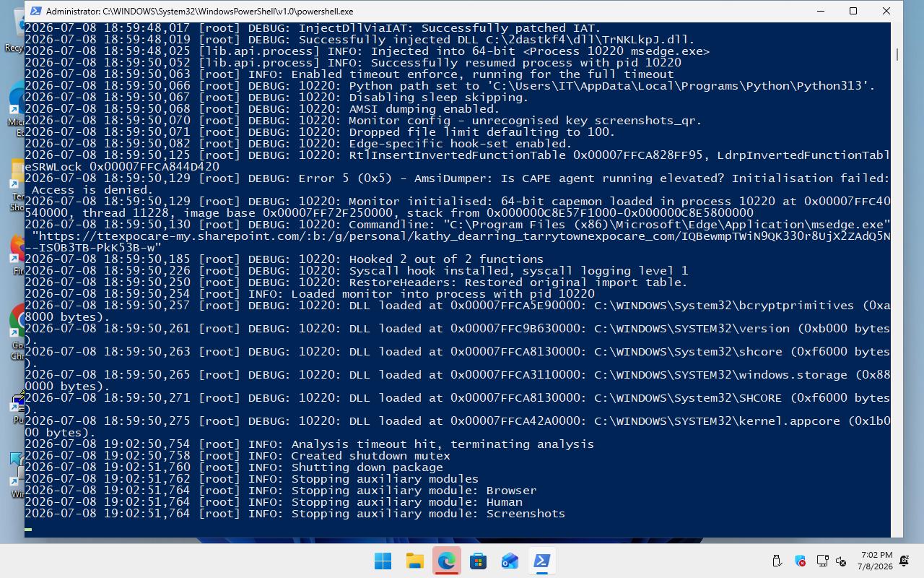Click the 'Python path set to' log line
924x578 pixels.
450,86
